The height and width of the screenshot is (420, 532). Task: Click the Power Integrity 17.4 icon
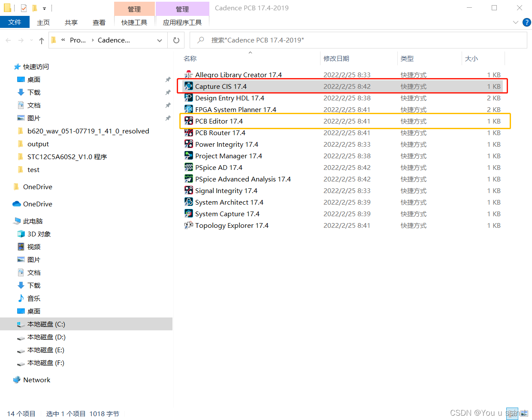[188, 144]
